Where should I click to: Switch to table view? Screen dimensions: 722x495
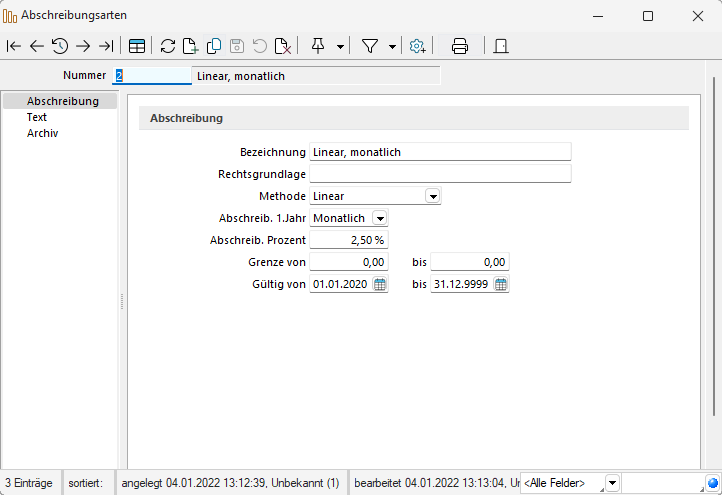[136, 46]
